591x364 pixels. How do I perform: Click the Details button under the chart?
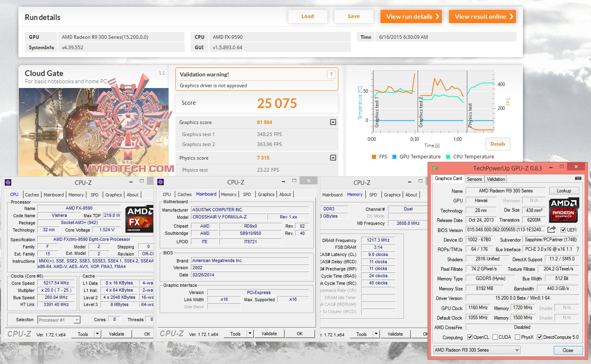(x=498, y=144)
